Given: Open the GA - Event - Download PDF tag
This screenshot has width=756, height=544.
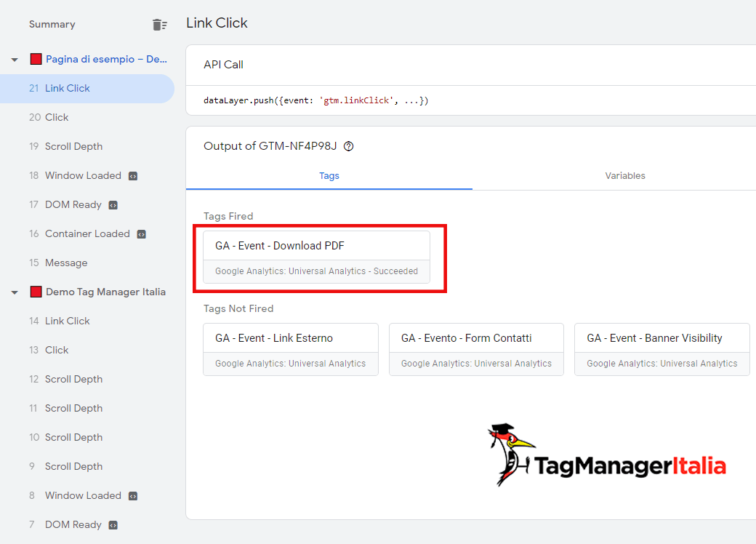Looking at the screenshot, I should coord(316,257).
